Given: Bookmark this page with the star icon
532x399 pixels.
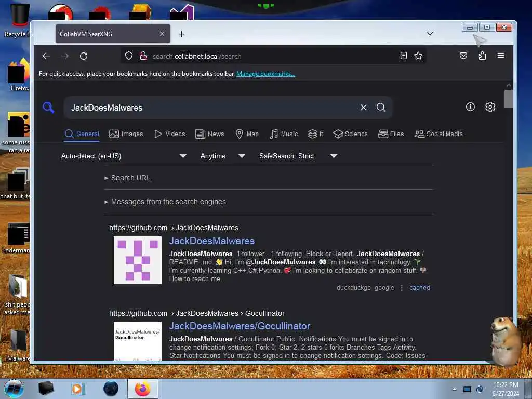Looking at the screenshot, I should (x=418, y=56).
